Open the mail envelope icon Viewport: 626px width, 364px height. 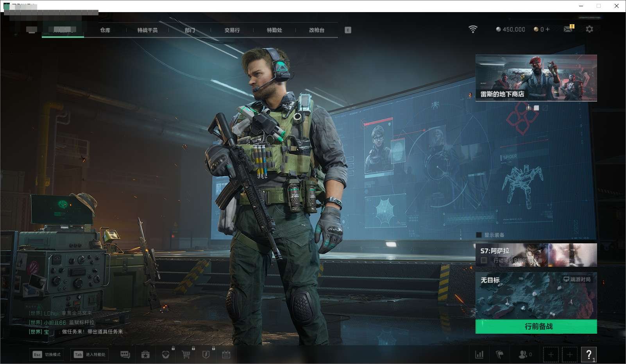pos(568,29)
